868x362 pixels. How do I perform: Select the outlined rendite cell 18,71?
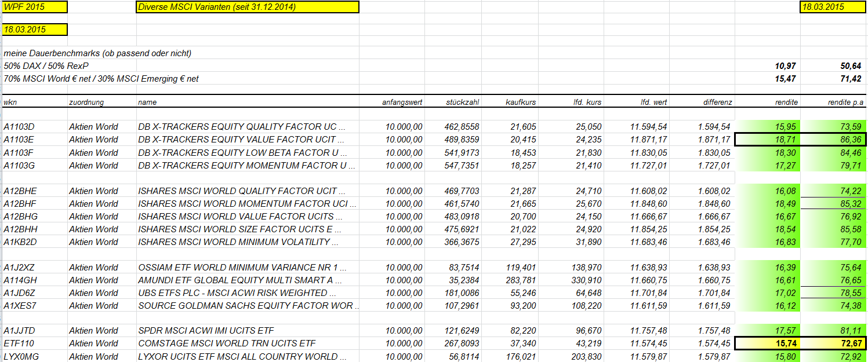[768, 140]
